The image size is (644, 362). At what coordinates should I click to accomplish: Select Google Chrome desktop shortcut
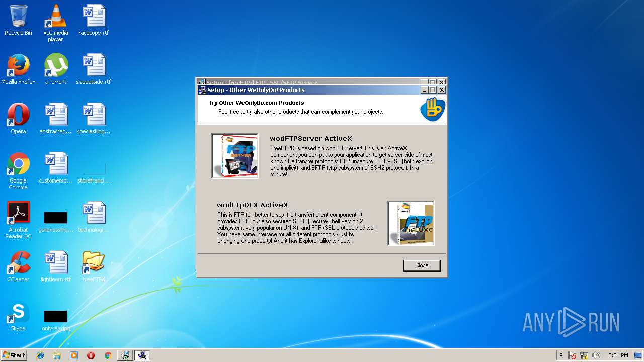tap(18, 171)
